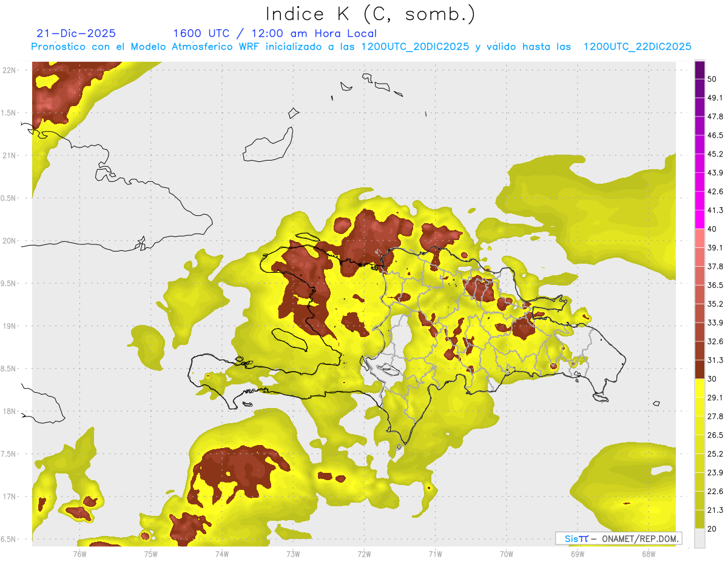Click the colorbar segment between 45.2 and 46.5
This screenshot has width=728, height=562.
click(x=699, y=145)
